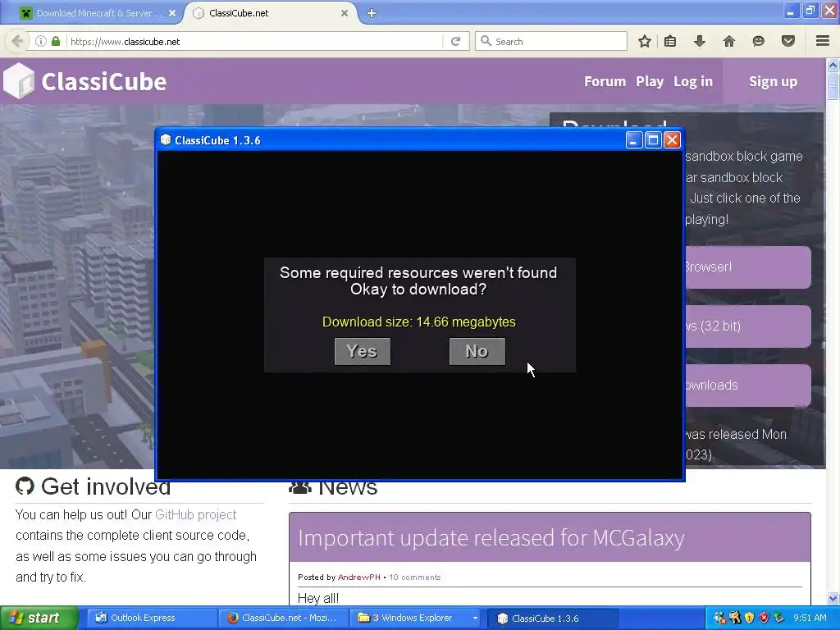
Task: Click the Firefox back arrow button
Action: click(17, 41)
